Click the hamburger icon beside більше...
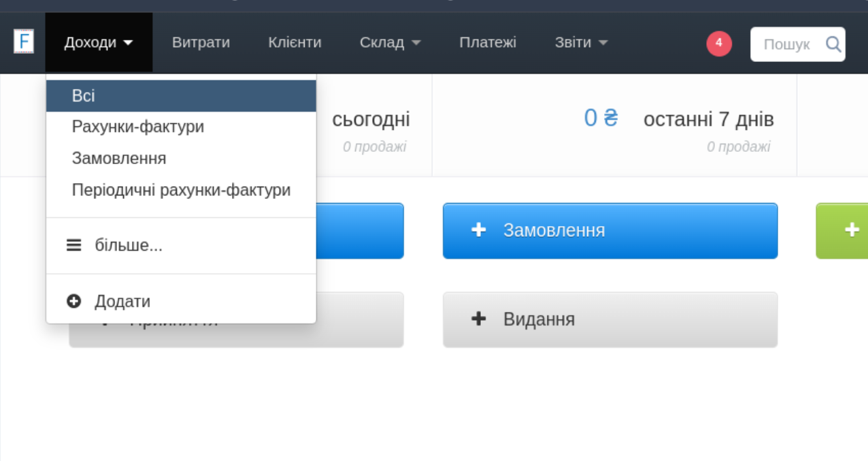This screenshot has height=461, width=868. 73,246
